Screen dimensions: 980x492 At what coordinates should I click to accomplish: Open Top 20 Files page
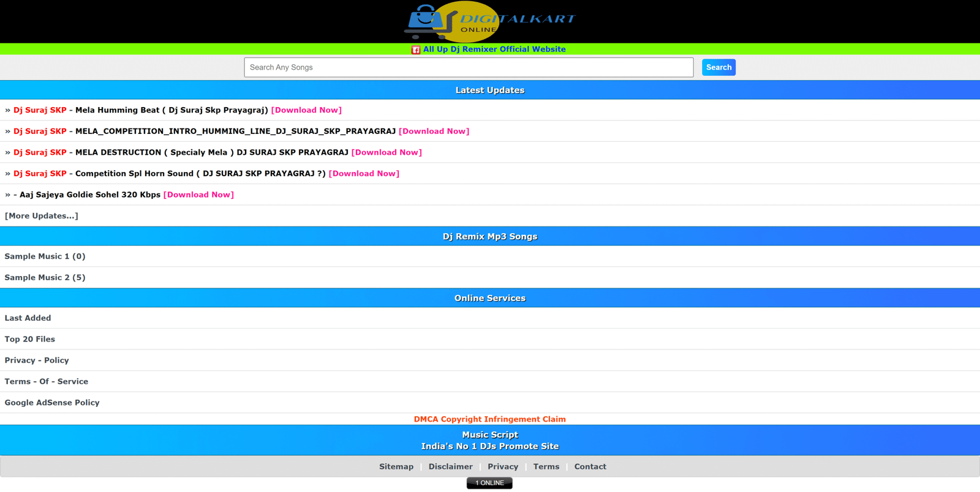[x=29, y=339]
